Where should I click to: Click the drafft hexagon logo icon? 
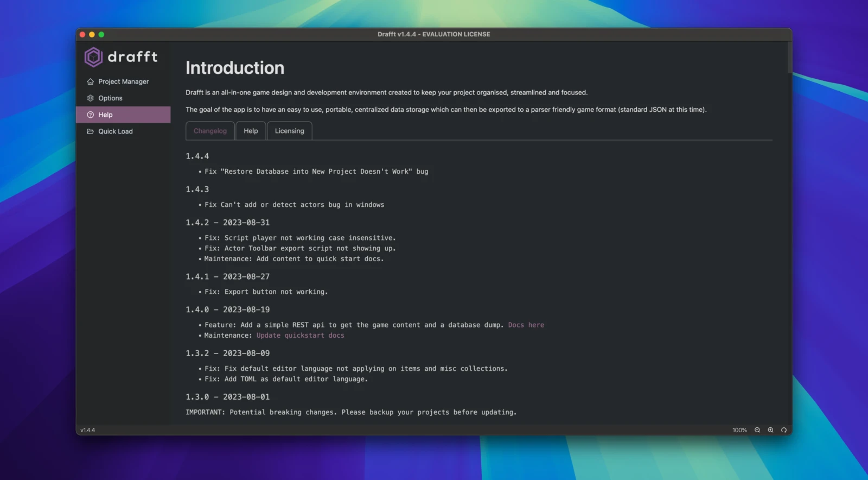coord(93,57)
